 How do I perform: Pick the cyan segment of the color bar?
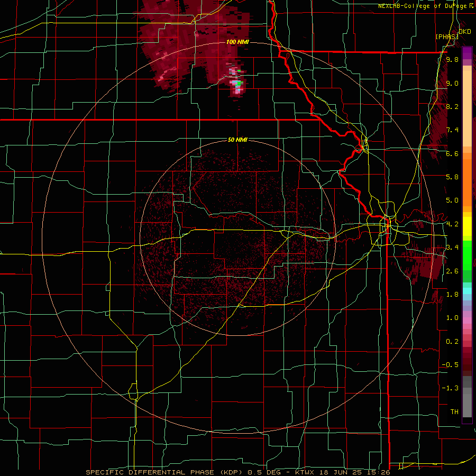click(x=467, y=290)
